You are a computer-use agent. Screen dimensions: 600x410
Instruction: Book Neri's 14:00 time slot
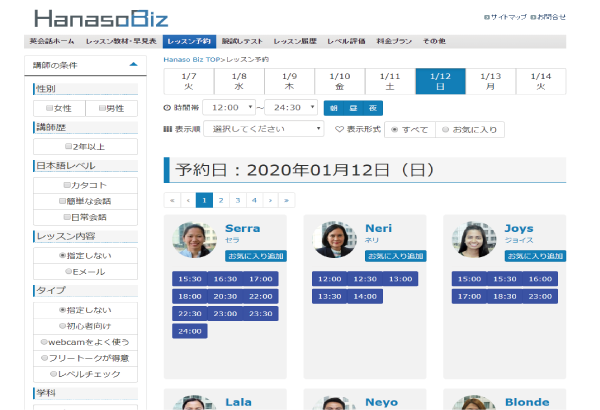click(365, 296)
